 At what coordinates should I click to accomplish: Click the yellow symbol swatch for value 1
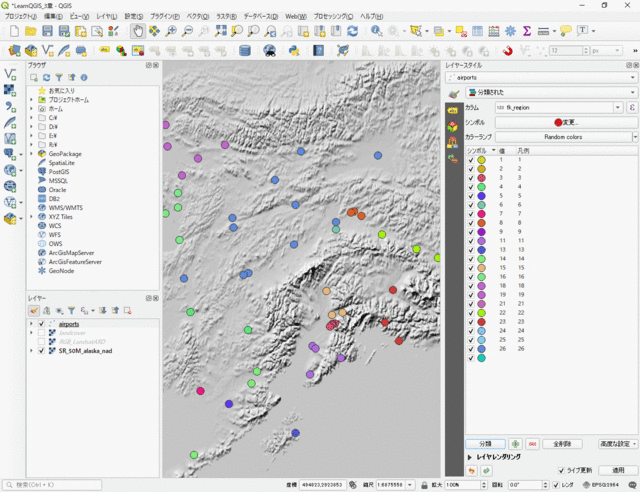(482, 160)
